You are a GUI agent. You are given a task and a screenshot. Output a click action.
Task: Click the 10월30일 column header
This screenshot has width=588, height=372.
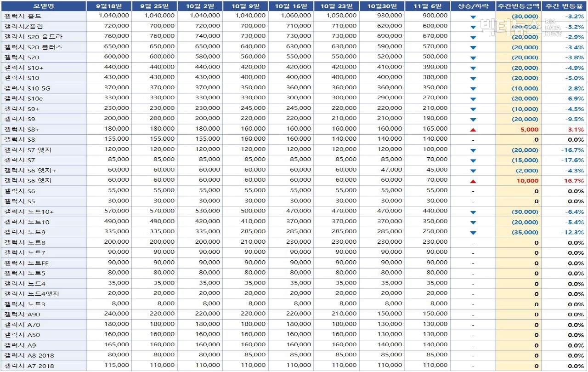[382, 6]
